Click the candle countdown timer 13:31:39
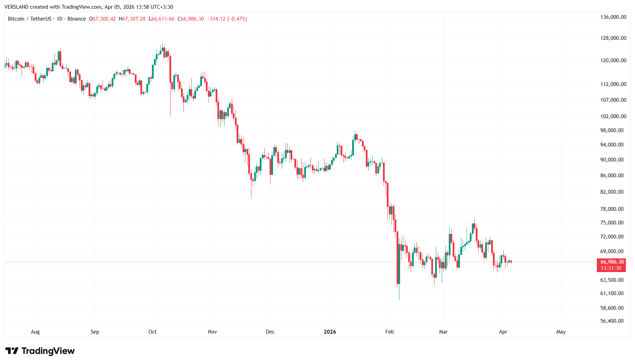 [611, 268]
